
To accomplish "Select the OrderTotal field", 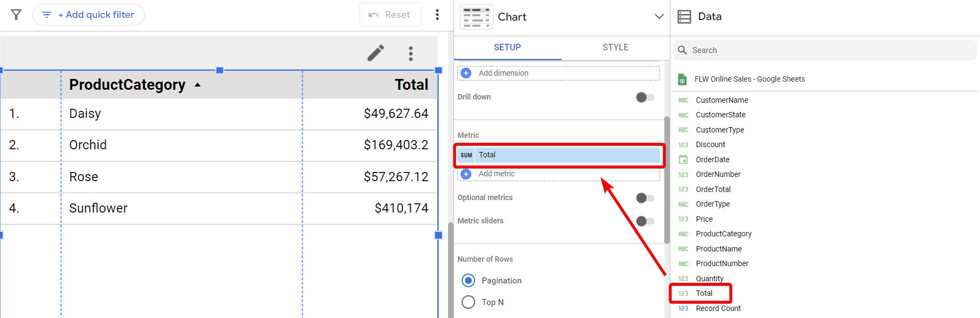I will 713,189.
